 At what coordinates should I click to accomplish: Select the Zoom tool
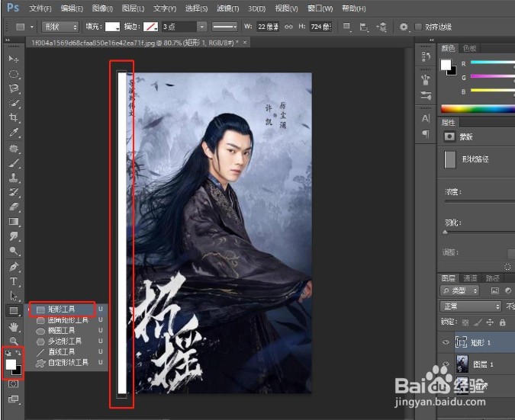[x=14, y=341]
